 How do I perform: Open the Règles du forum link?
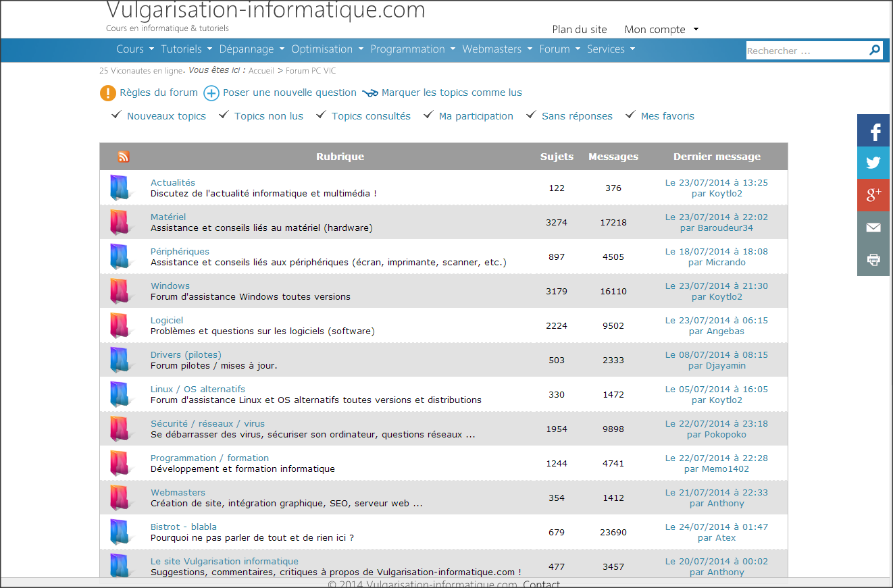point(159,93)
